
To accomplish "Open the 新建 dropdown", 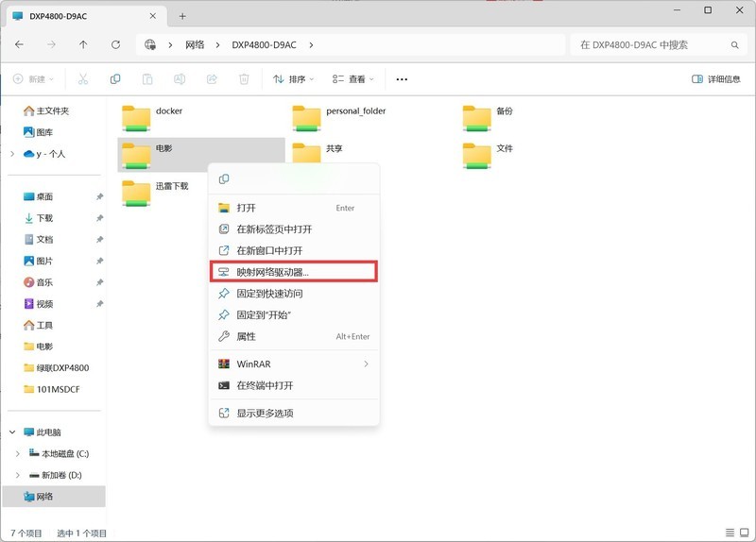I will [x=33, y=79].
